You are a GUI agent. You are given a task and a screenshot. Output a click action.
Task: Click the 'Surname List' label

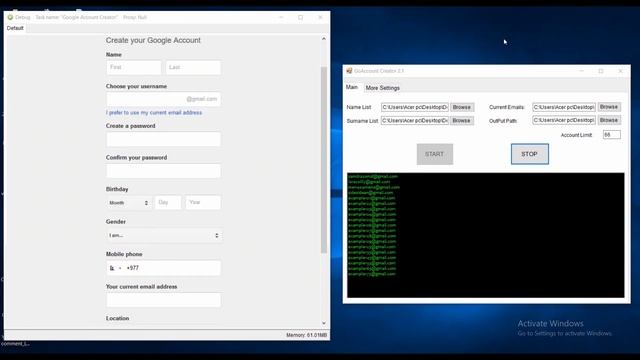pyautogui.click(x=362, y=121)
